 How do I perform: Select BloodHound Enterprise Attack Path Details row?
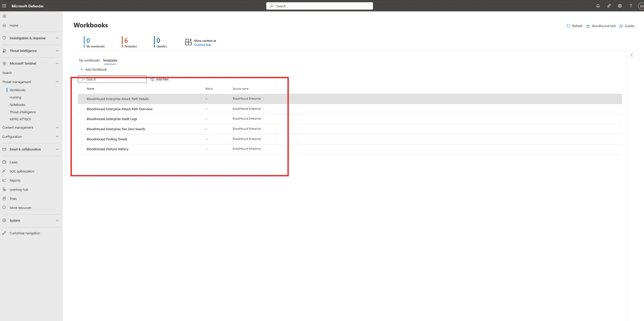350,99
